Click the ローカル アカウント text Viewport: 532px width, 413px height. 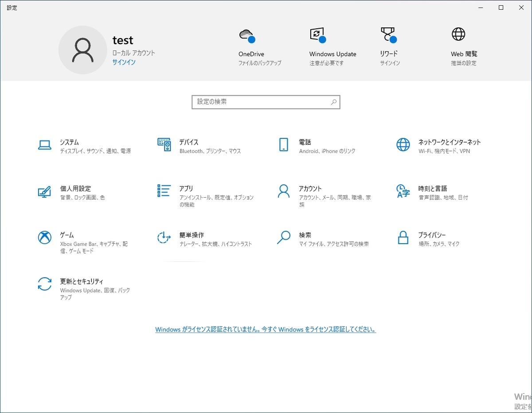click(133, 53)
